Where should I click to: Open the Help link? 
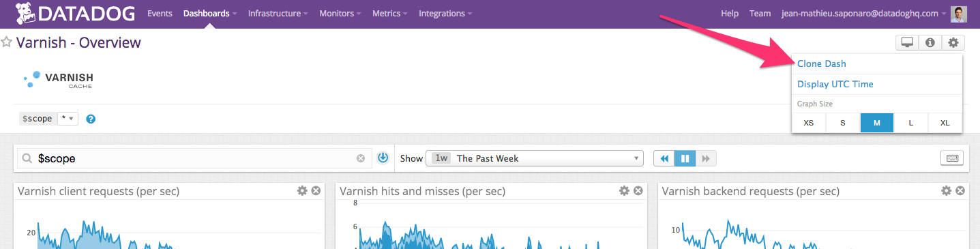pyautogui.click(x=730, y=14)
